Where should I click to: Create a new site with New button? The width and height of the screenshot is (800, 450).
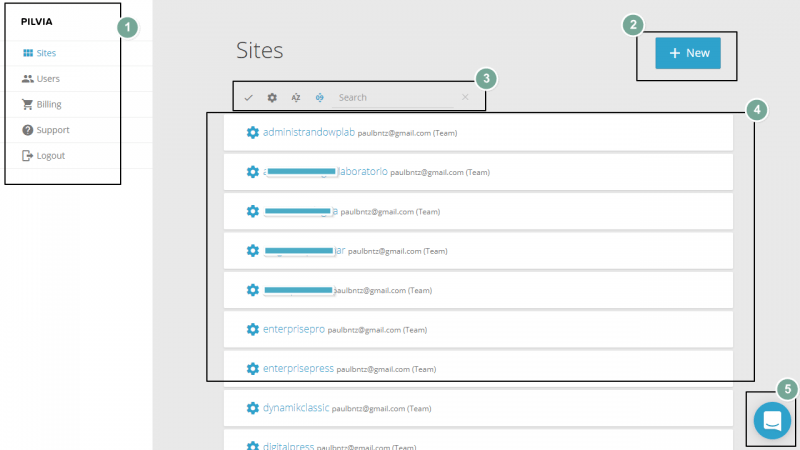(x=688, y=53)
